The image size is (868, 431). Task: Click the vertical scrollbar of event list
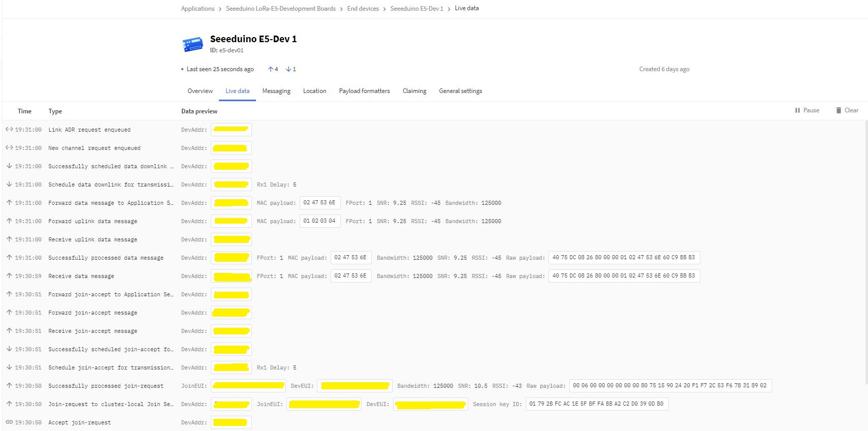tap(865, 254)
